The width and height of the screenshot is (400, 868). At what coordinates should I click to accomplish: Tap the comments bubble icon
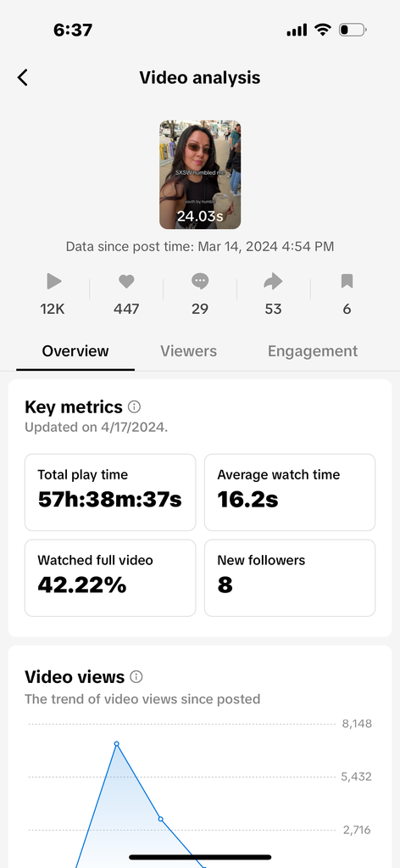[200, 282]
